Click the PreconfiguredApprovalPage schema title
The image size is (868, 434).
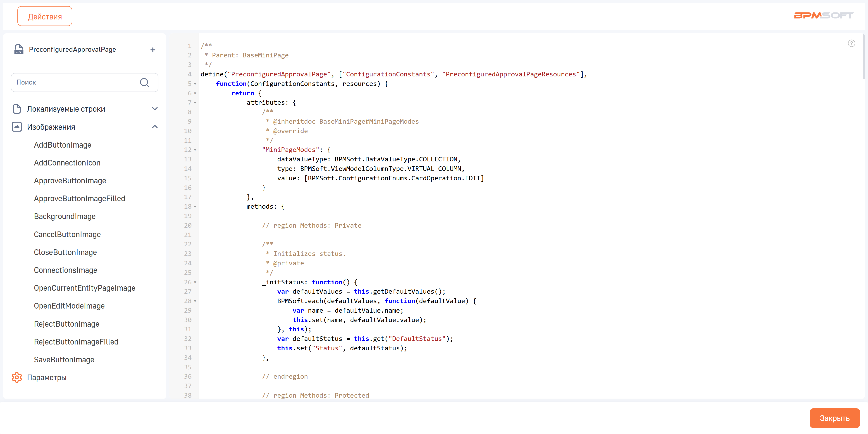(x=72, y=50)
